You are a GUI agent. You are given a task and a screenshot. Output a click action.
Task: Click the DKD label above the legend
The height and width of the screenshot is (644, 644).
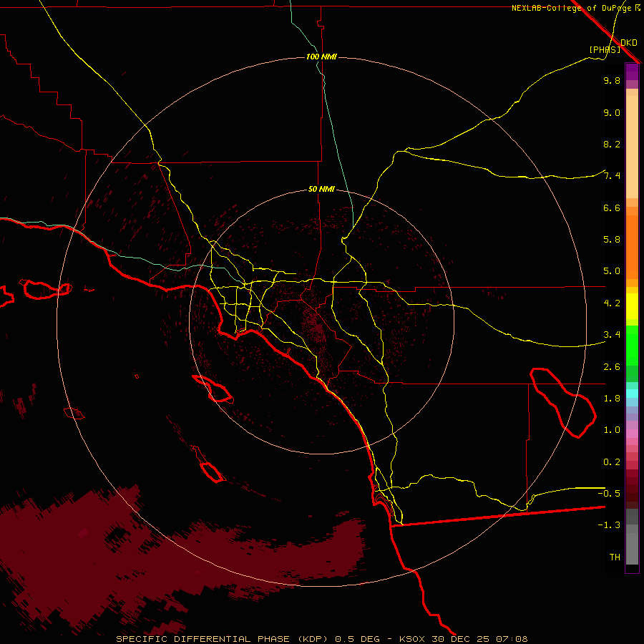[x=628, y=42]
